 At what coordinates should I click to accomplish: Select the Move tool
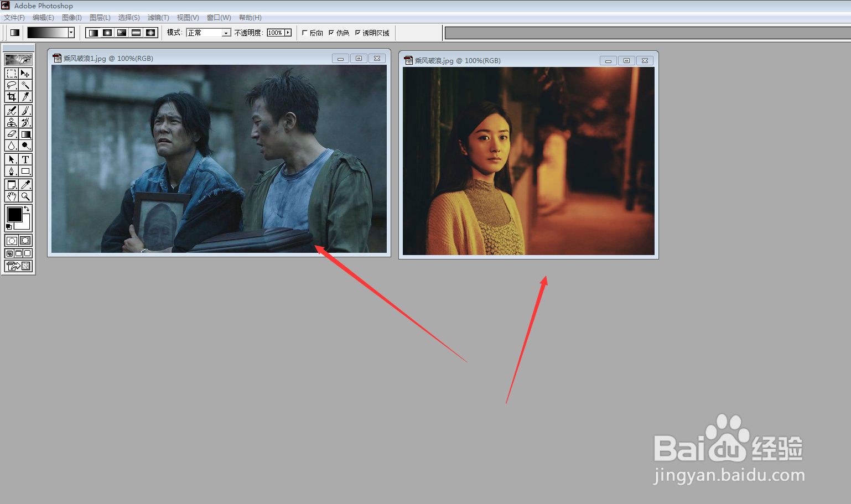point(25,74)
